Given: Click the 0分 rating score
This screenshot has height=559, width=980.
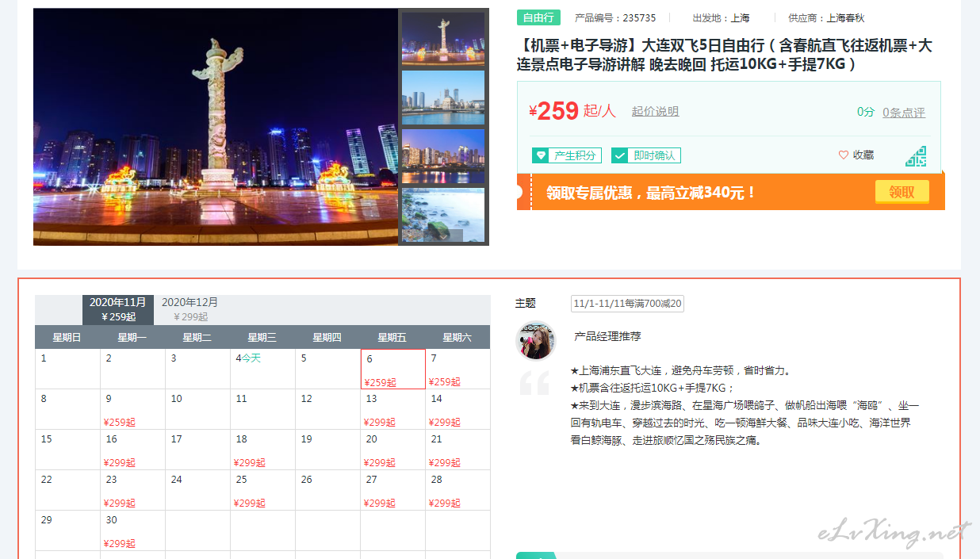Looking at the screenshot, I should [x=865, y=113].
